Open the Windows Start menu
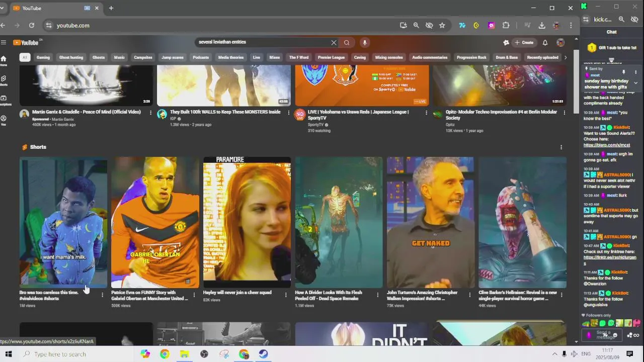Viewport: 644px width, 362px height. [x=9, y=354]
